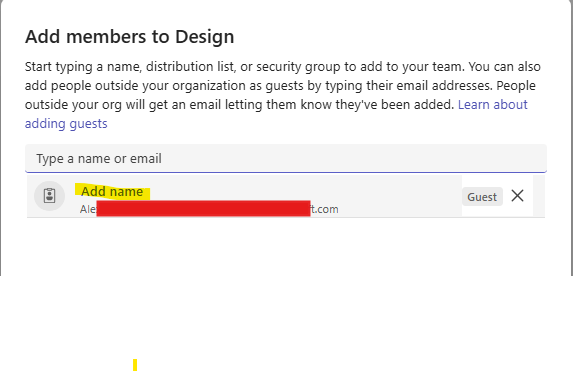Open the 'Learn about adding guests' link
Image resolution: width=573 pixels, height=372 pixels.
[x=493, y=105]
